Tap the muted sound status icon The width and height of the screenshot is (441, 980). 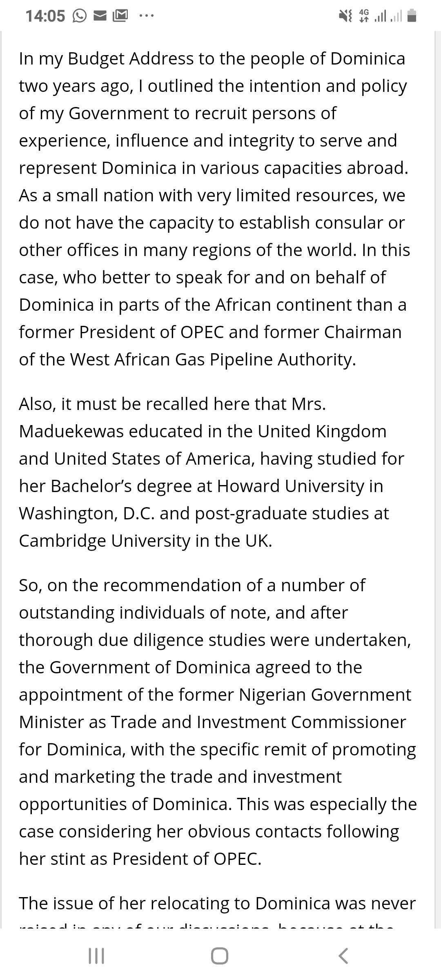tap(345, 16)
